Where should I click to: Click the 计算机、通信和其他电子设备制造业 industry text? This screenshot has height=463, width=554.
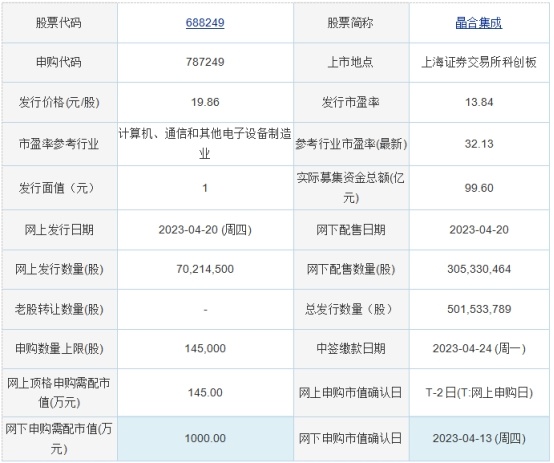pos(205,143)
